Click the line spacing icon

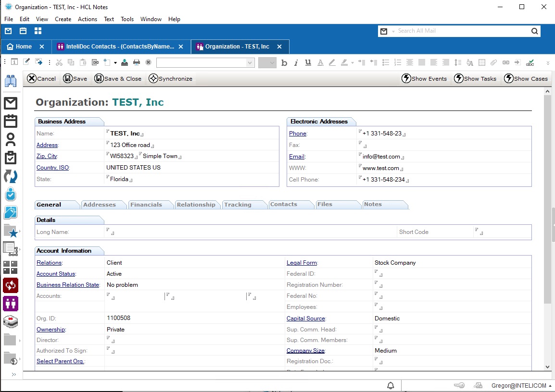(458, 62)
